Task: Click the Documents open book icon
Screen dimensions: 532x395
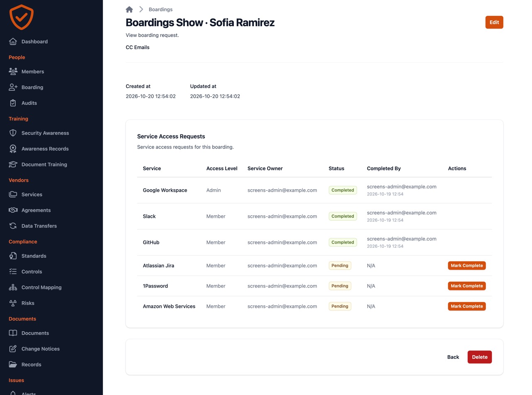Action: [13, 333]
